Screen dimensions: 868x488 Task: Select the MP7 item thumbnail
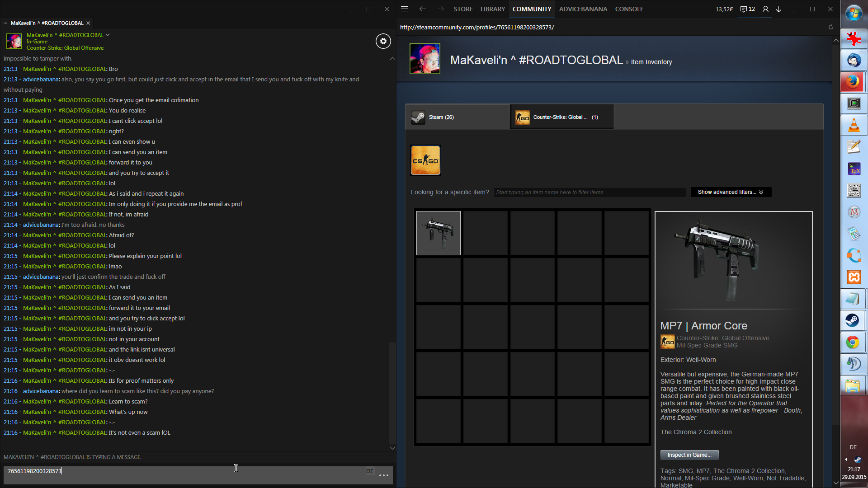(438, 233)
